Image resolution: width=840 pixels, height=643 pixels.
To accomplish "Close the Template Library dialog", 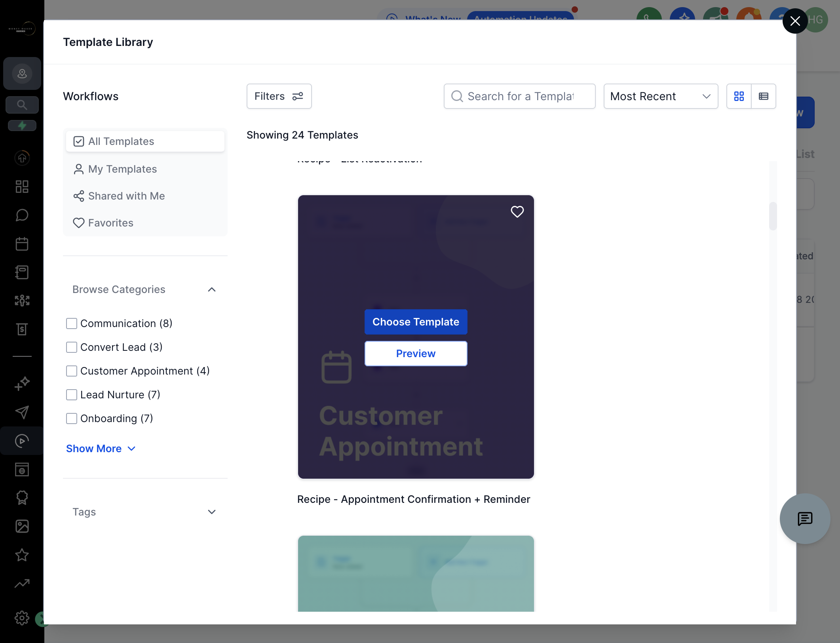I will tap(795, 21).
